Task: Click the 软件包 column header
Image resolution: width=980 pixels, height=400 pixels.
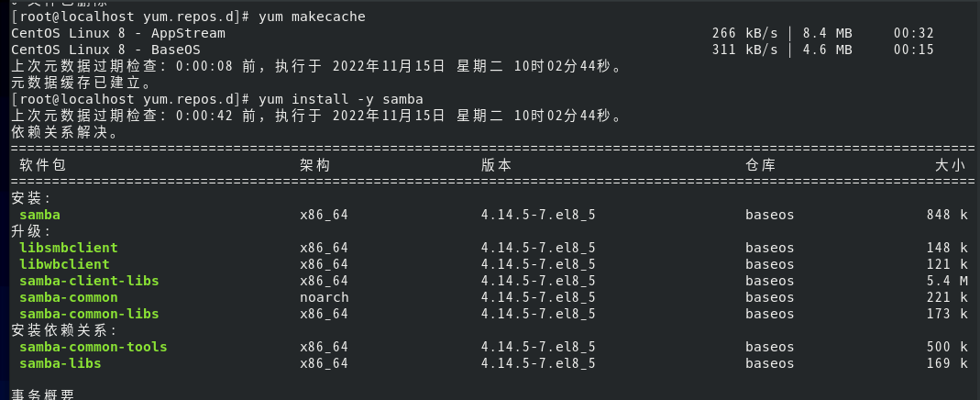Action: coord(42,165)
